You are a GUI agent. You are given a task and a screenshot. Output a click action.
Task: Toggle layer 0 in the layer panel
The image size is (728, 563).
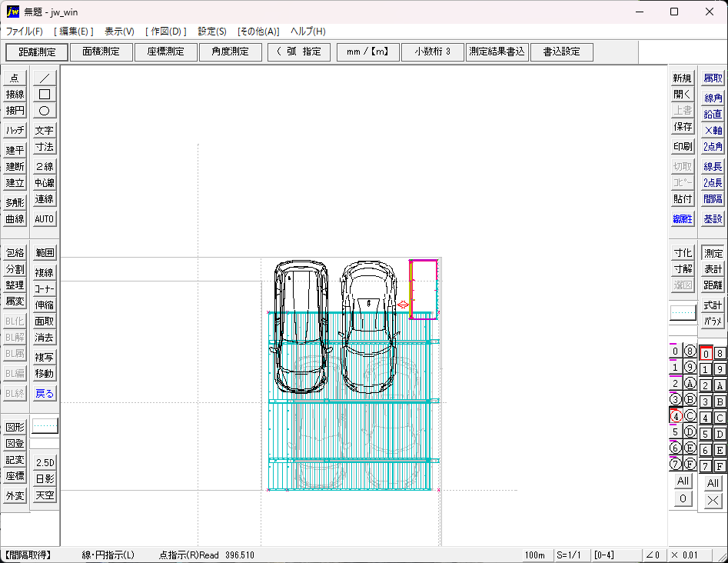pos(676,351)
